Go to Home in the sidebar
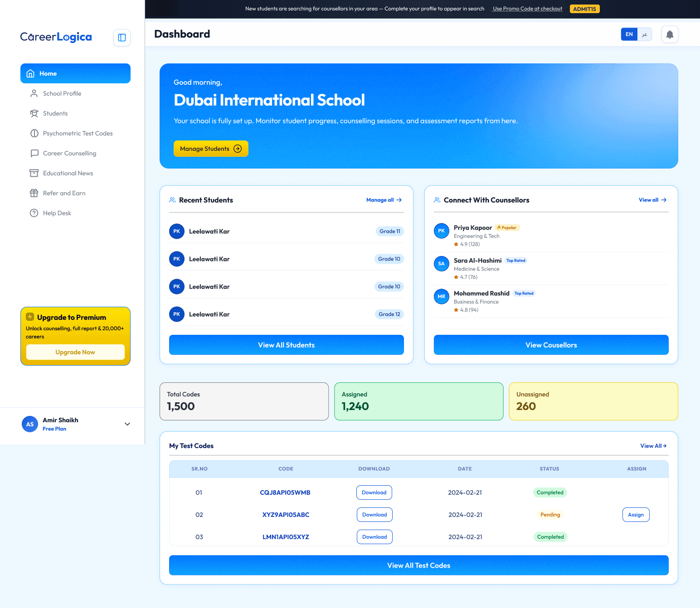 click(75, 73)
